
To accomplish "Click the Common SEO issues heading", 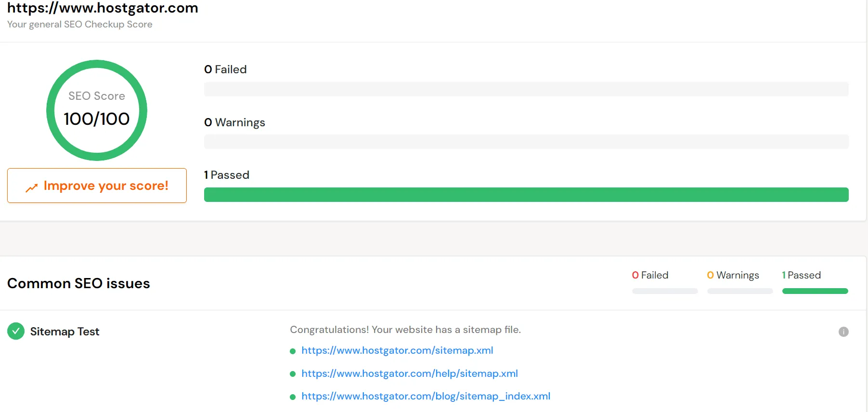I will point(78,283).
